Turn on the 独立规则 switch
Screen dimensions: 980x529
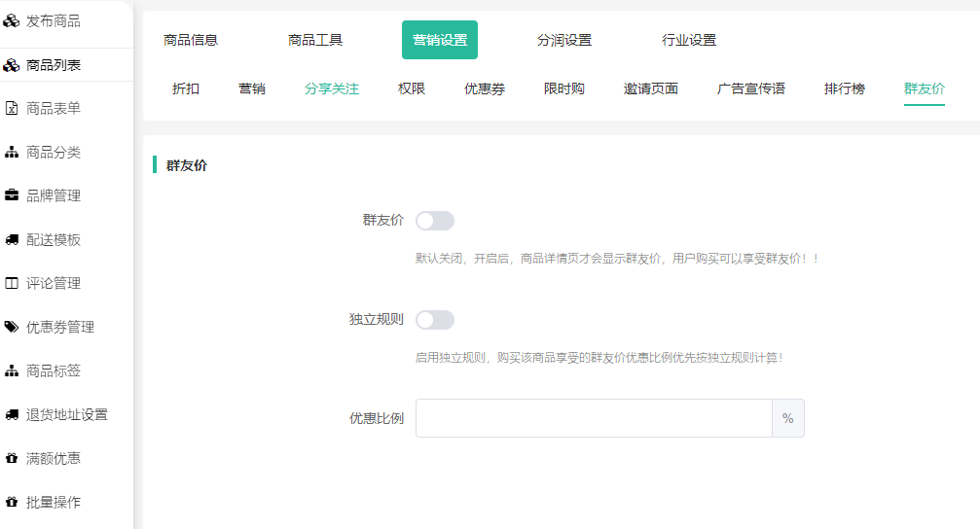[434, 320]
